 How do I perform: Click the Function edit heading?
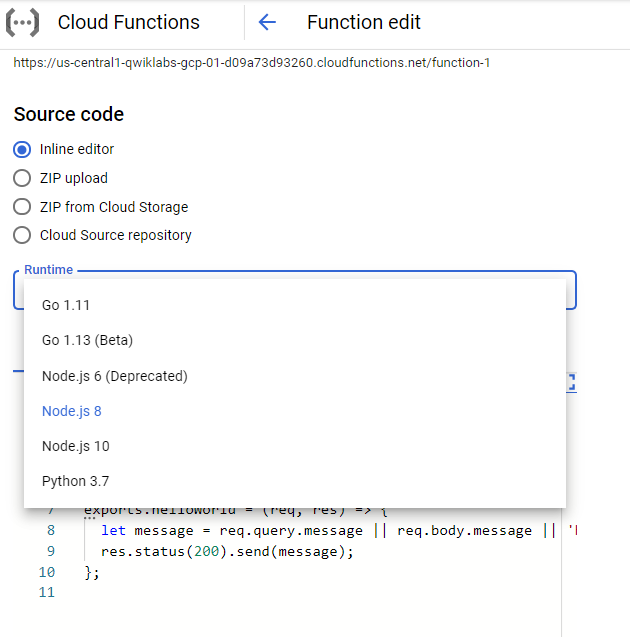click(x=364, y=22)
